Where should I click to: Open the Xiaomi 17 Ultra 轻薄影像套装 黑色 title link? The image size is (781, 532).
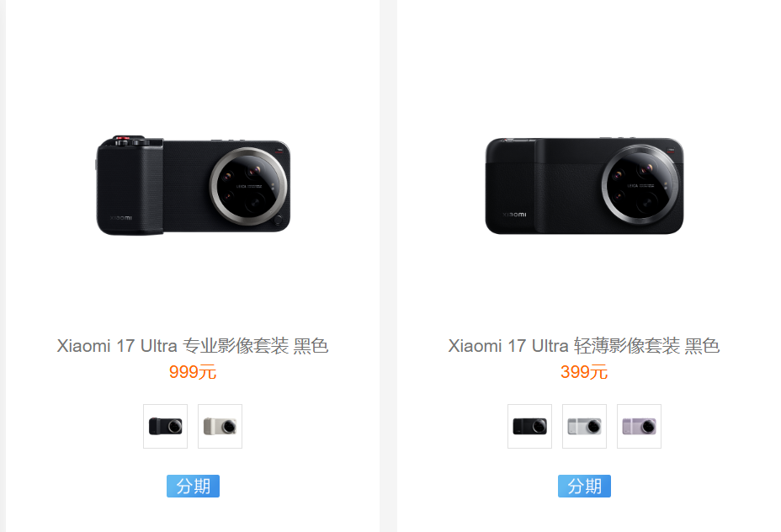click(584, 346)
